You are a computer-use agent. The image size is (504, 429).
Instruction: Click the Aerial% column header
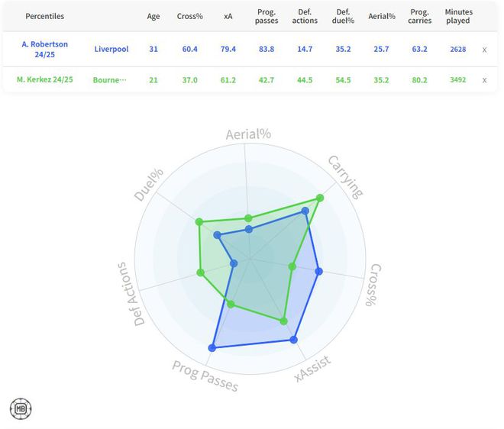pyautogui.click(x=382, y=16)
